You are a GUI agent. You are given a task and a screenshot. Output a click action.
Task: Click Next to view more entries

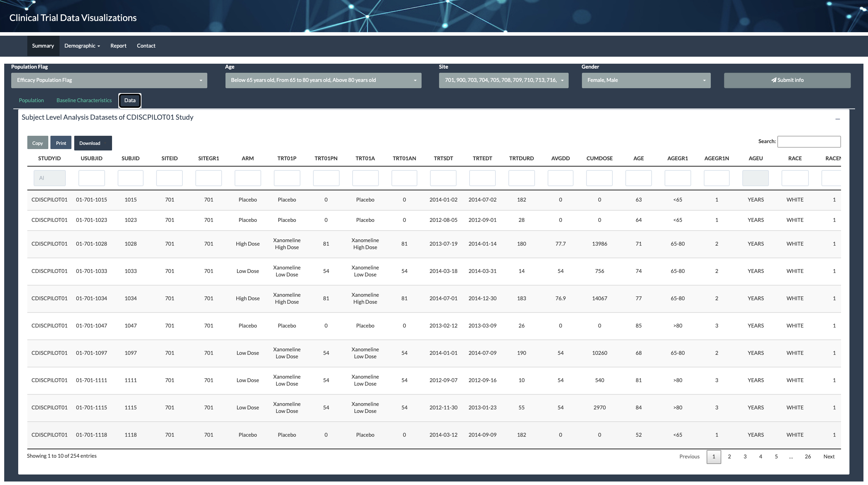pos(829,457)
